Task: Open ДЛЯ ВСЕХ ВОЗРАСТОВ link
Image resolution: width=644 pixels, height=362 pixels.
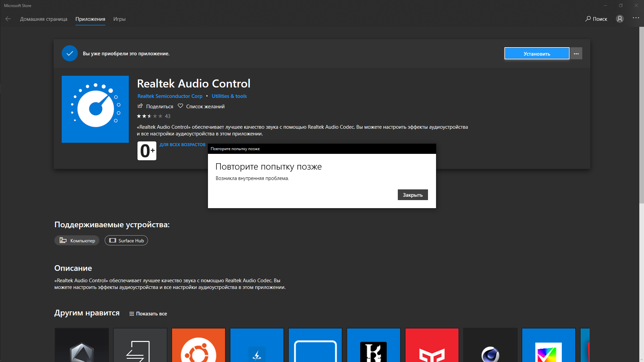Action: pyautogui.click(x=182, y=145)
